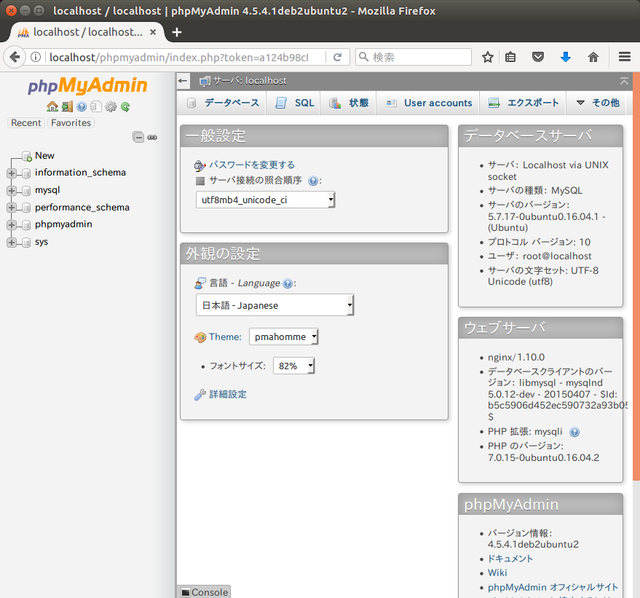Image resolution: width=640 pixels, height=598 pixels.
Task: Click the Recent tables button
Action: (26, 123)
